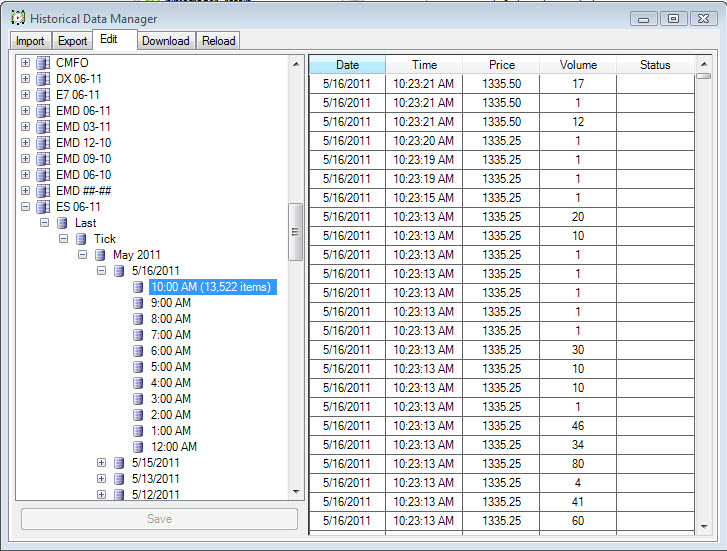Click the 10:23:20 AM time cell
The image size is (727, 551).
424,141
